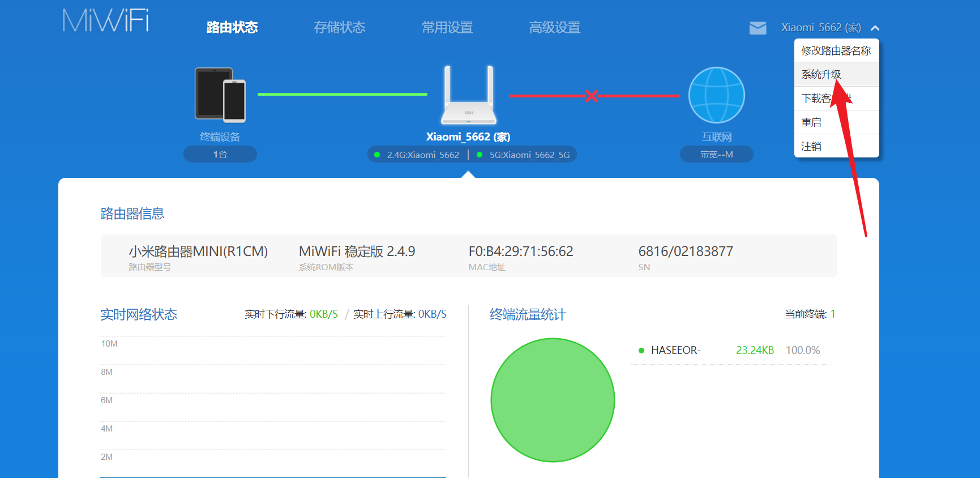Choose 修改路由器名称 from the menu
Viewport: 980px width, 478px height.
point(836,50)
